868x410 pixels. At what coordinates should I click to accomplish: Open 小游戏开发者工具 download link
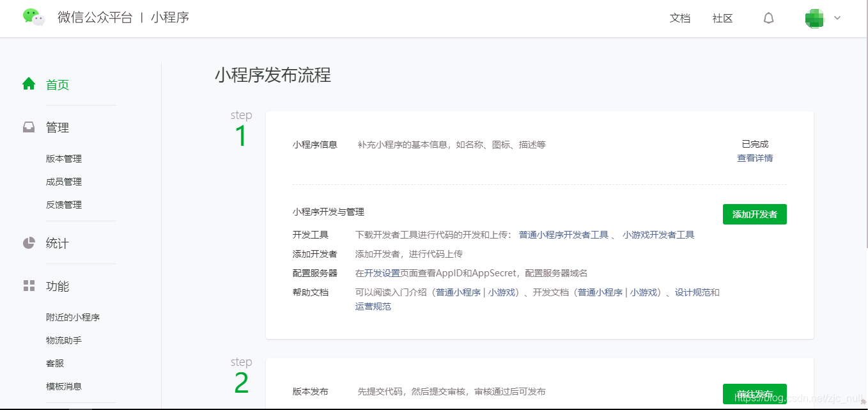(658, 235)
